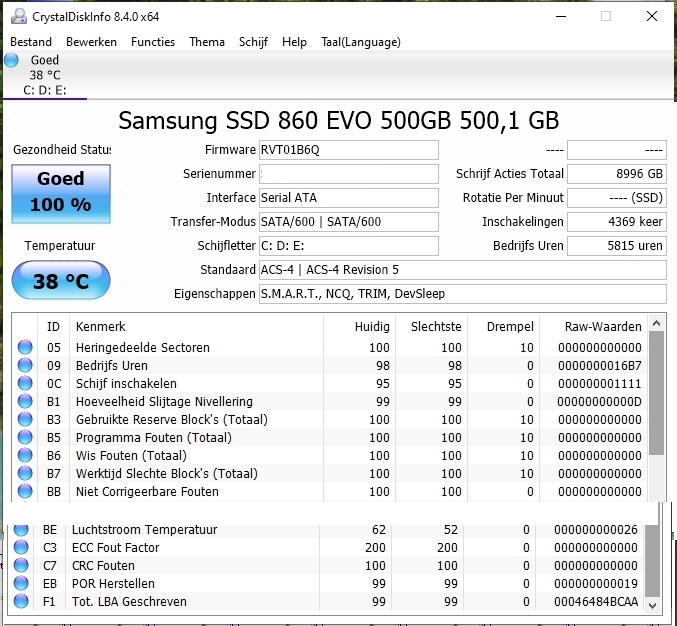Click status orb of Luchtstroom Temperatuur row

(21, 529)
